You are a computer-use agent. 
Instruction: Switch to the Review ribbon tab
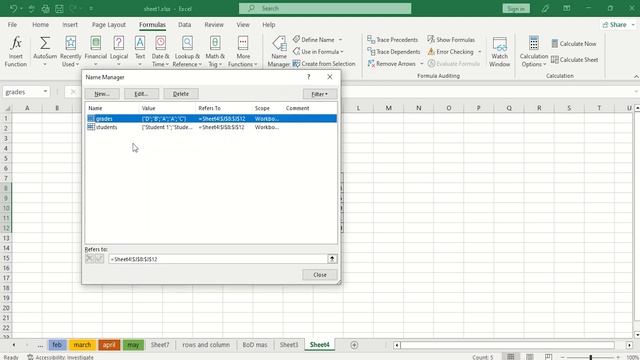click(x=214, y=24)
